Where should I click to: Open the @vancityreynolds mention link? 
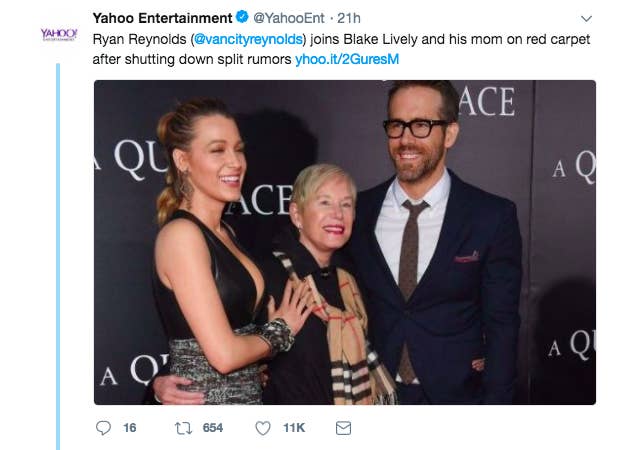[248, 39]
